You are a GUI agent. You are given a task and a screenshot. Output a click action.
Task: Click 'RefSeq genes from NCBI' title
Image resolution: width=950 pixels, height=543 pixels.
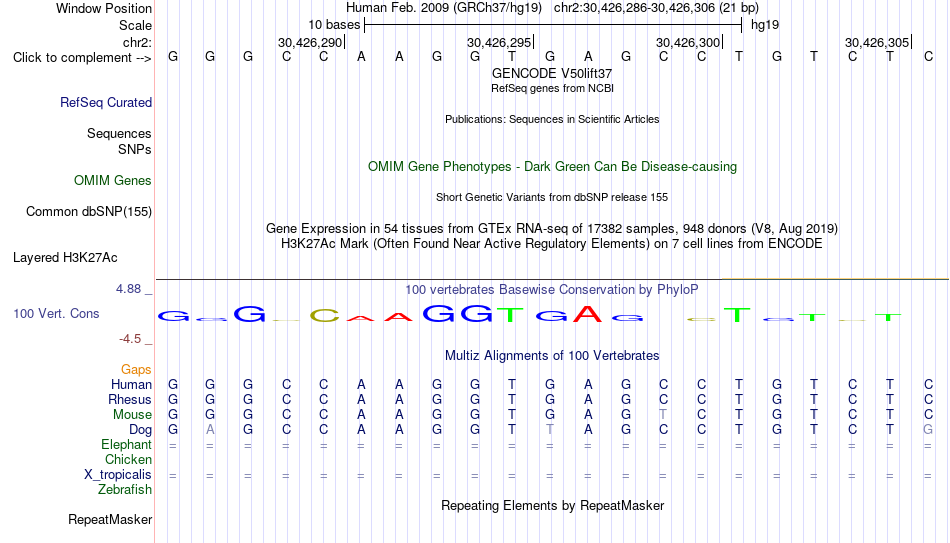pyautogui.click(x=553, y=88)
